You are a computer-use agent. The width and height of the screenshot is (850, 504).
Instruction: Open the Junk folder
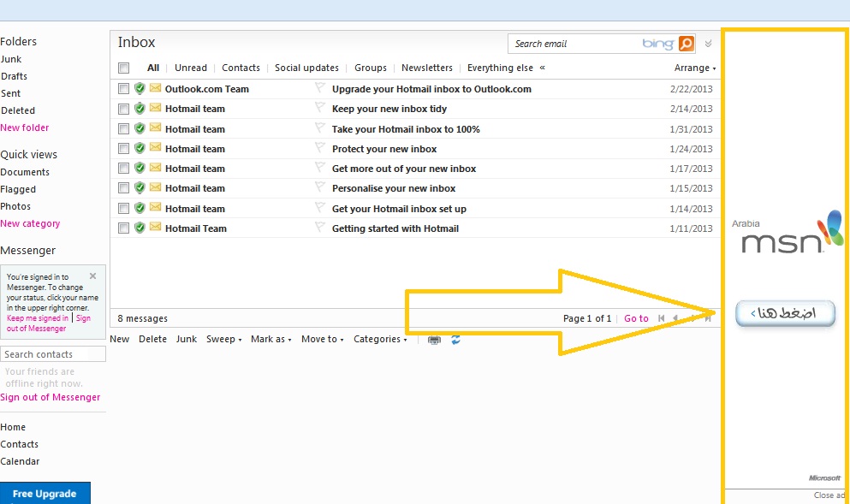pyautogui.click(x=11, y=59)
